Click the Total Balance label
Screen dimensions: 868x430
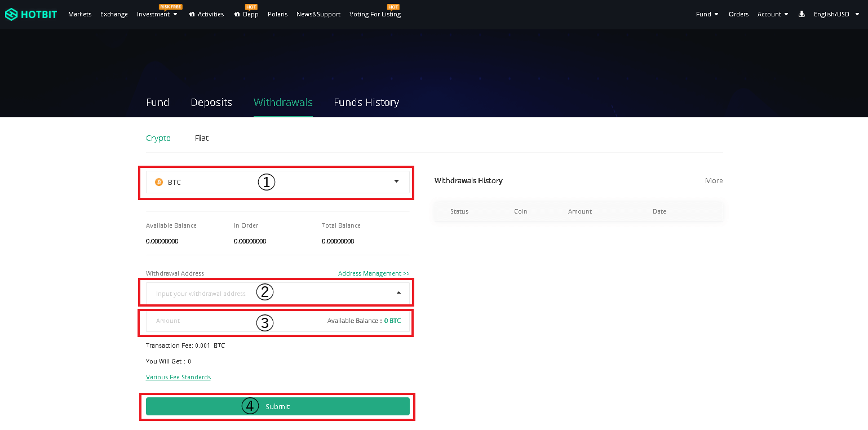[x=341, y=225]
